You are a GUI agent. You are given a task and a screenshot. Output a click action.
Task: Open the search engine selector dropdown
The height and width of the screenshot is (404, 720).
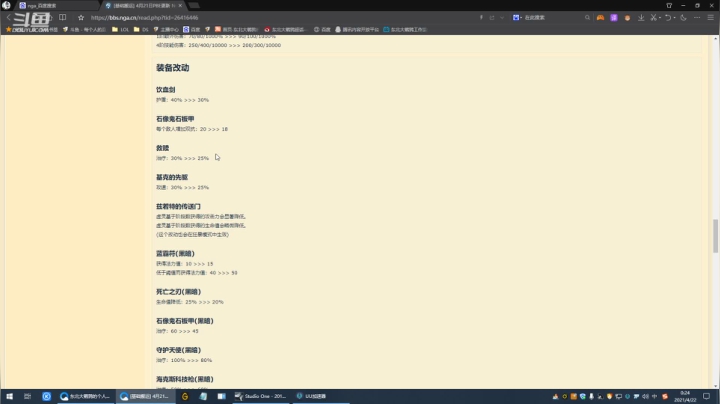click(517, 17)
